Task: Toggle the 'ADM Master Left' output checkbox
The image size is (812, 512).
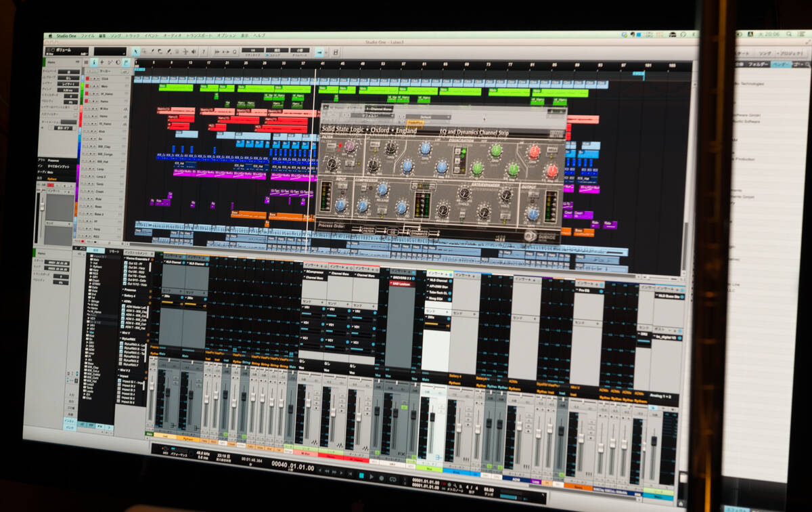Action: [x=124, y=307]
